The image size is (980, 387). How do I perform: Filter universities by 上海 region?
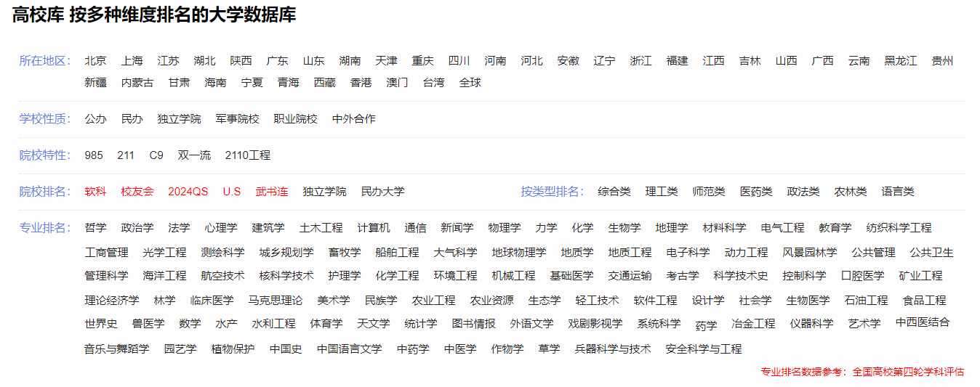click(x=132, y=61)
